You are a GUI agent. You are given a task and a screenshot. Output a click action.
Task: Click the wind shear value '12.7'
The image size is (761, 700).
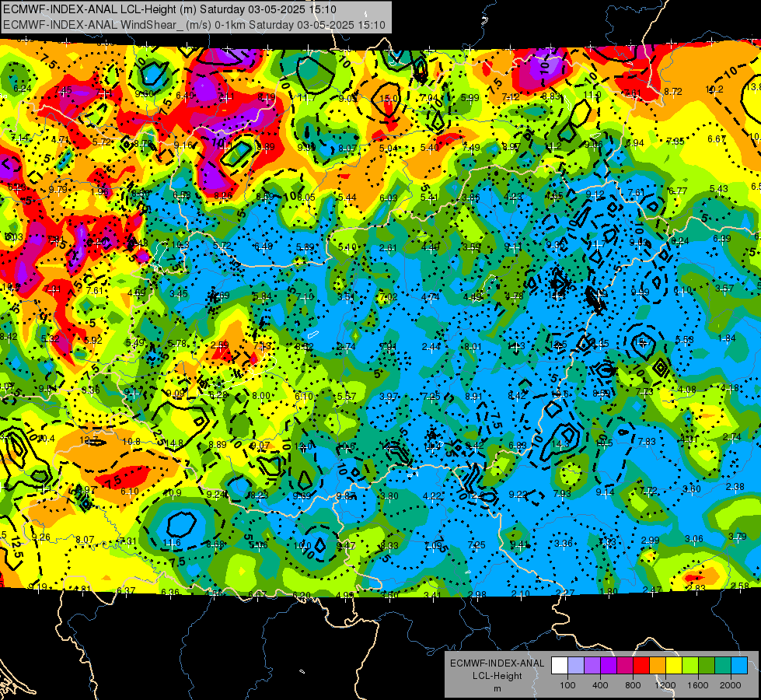[x=89, y=440]
